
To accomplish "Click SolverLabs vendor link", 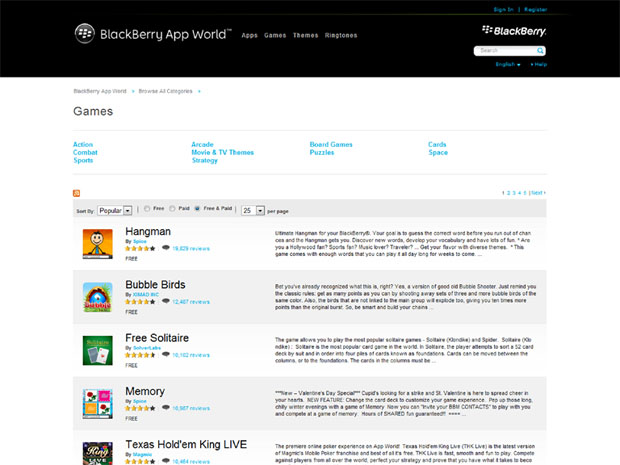I will click(x=147, y=348).
